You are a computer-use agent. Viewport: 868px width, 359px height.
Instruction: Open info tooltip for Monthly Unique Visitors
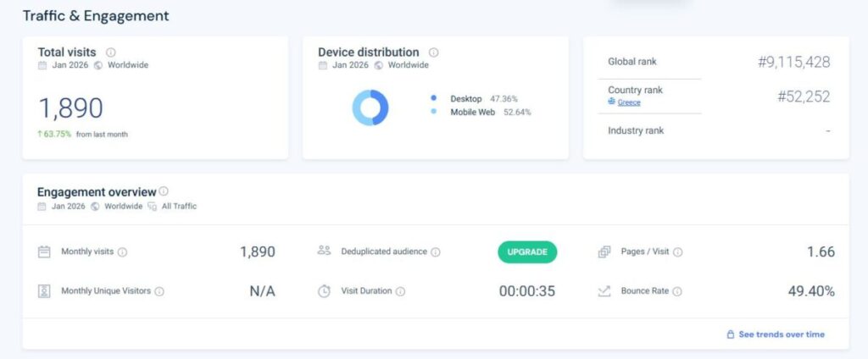coord(159,291)
